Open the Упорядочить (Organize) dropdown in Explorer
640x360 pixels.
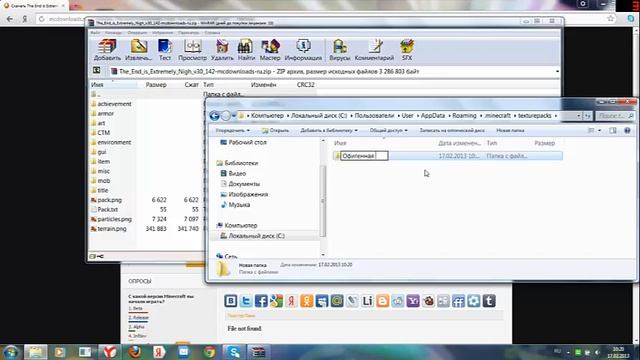(232, 130)
